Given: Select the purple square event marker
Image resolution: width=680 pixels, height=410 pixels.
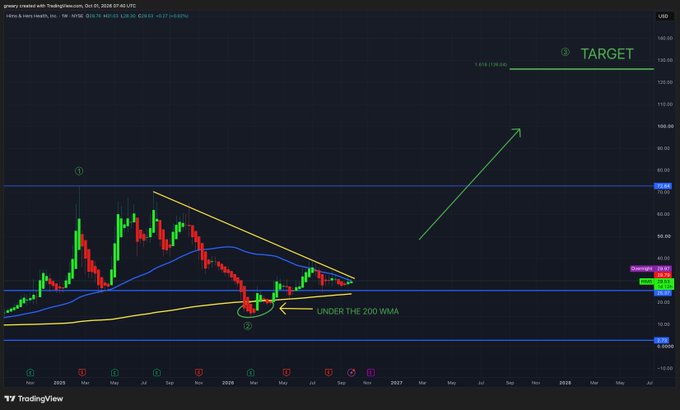Looking at the screenshot, I should [x=371, y=372].
